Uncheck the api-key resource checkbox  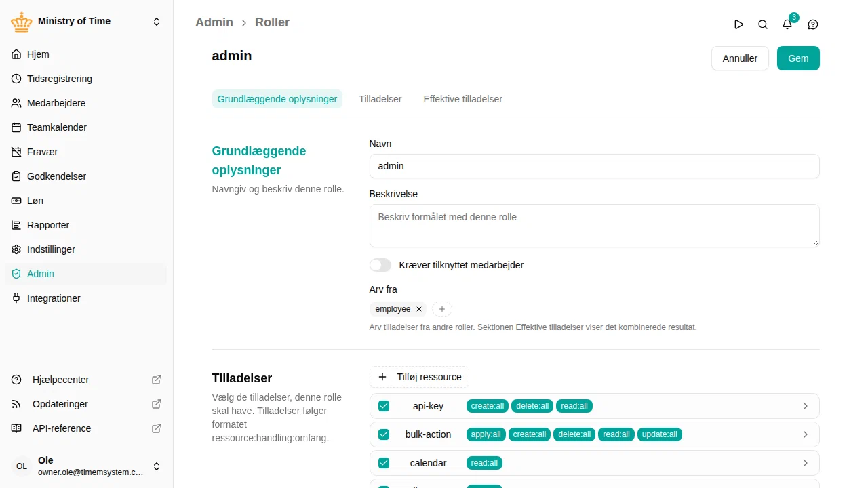[384, 406]
